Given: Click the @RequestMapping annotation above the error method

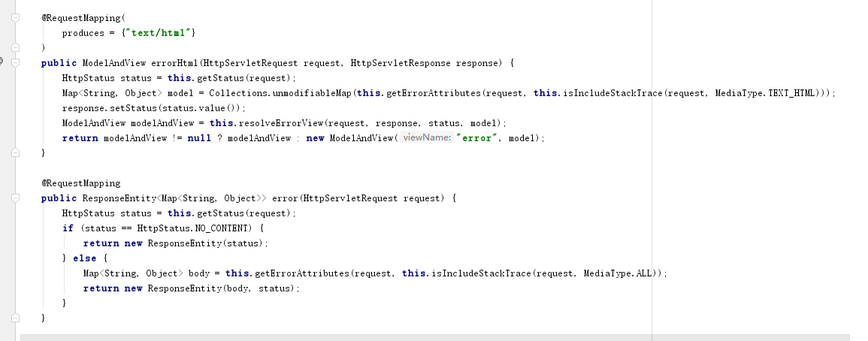Looking at the screenshot, I should click(81, 183).
